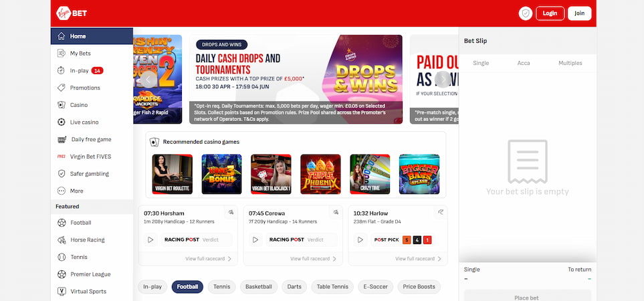Click the Login button
Image resolution: width=644 pixels, height=301 pixels.
(x=550, y=13)
